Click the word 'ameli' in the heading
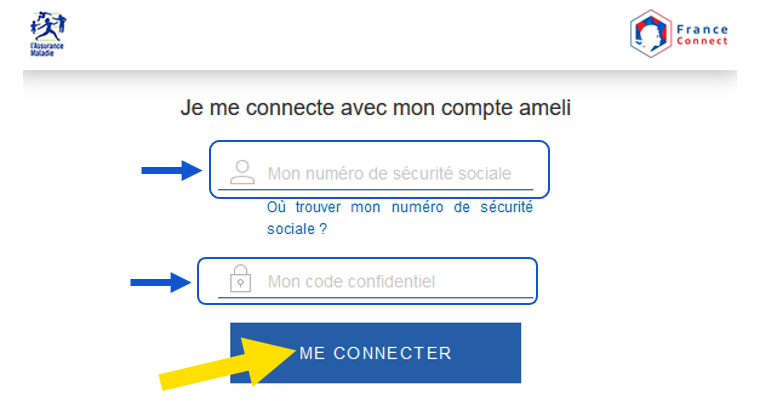Viewport: 761px width, 411px height. coord(545,107)
